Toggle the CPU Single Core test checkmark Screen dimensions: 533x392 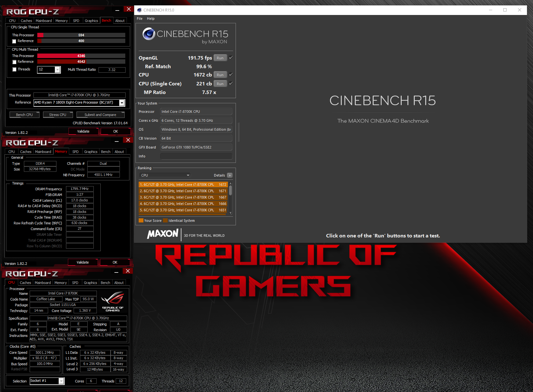(231, 83)
